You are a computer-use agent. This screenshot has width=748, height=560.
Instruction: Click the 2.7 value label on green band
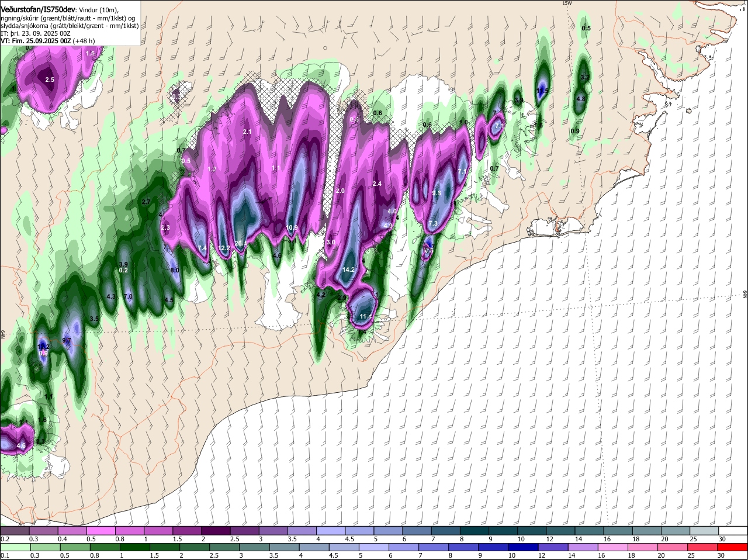146,202
